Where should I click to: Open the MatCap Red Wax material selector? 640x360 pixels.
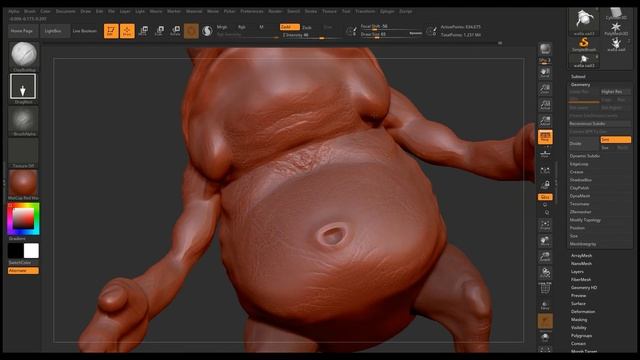point(24,183)
